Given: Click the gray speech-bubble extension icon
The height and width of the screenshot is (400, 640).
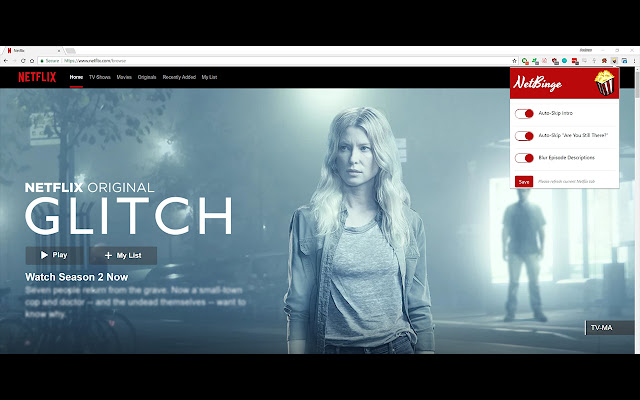Looking at the screenshot, I should [x=584, y=61].
